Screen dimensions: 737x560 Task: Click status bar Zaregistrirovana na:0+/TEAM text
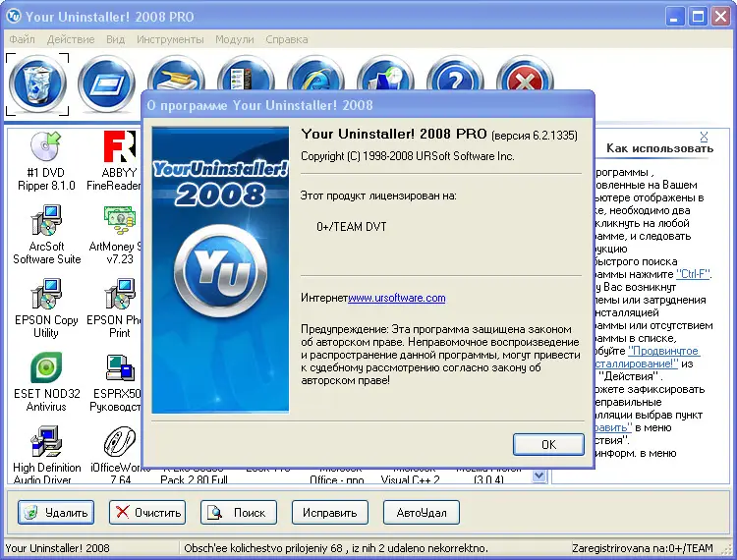click(643, 548)
